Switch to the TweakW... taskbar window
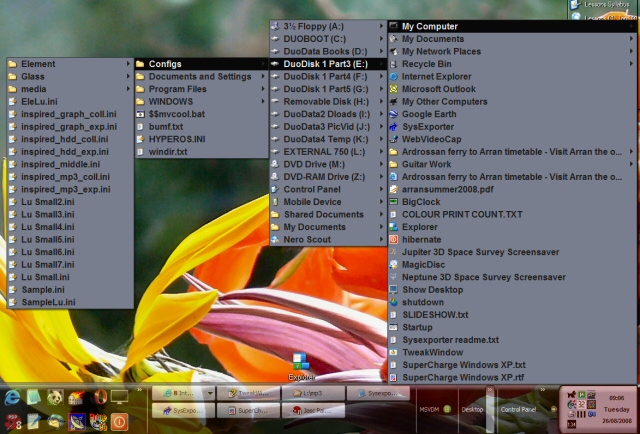Screen dimensions: 640x434 point(249,394)
